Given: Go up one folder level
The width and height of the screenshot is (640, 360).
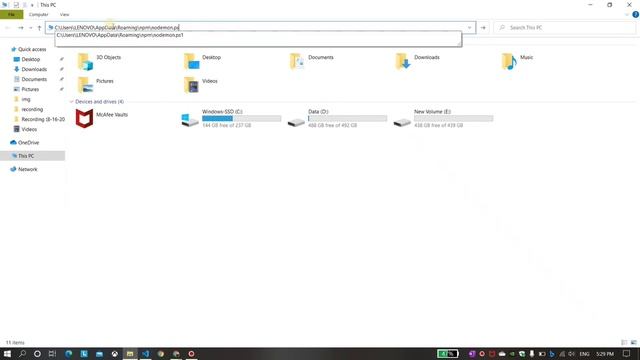Looking at the screenshot, I should click(x=39, y=28).
